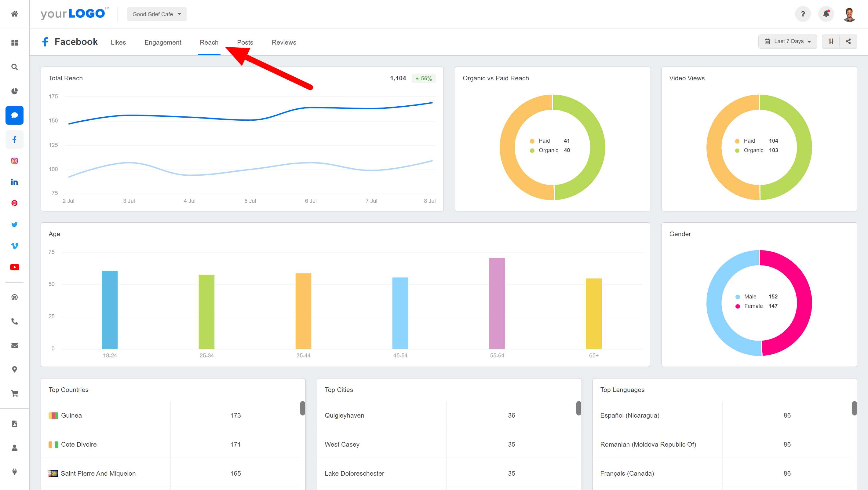Open the LinkedIn sidebar icon

(x=14, y=182)
